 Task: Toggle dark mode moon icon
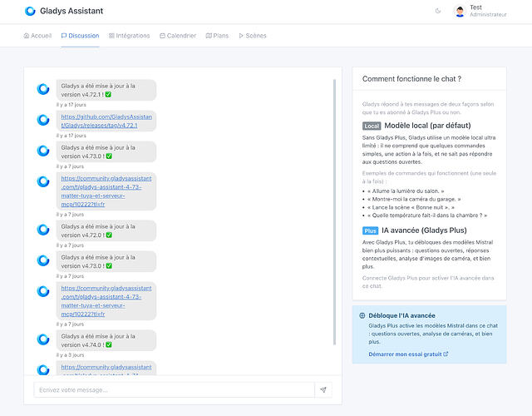tap(438, 11)
